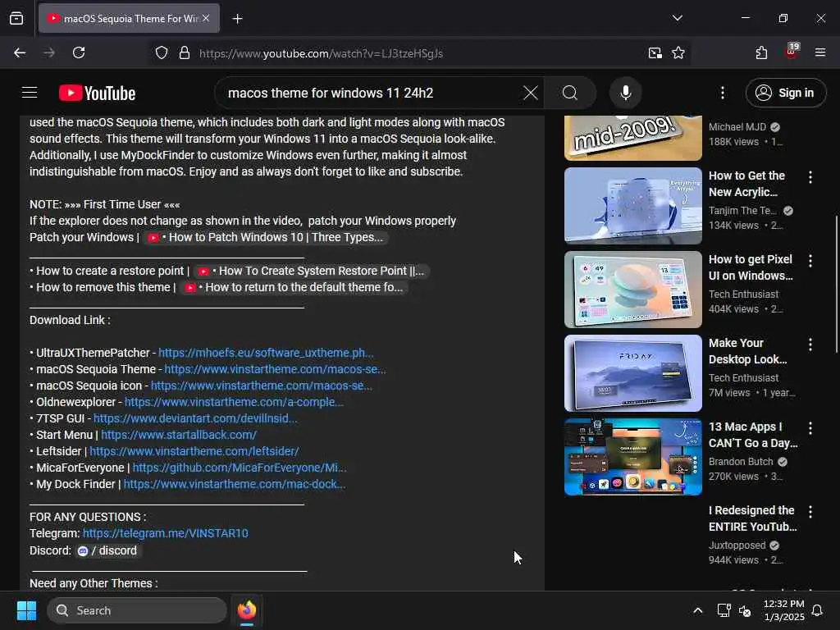840x630 pixels.
Task: Open the Oldnewexplorer download link
Action: click(x=234, y=402)
